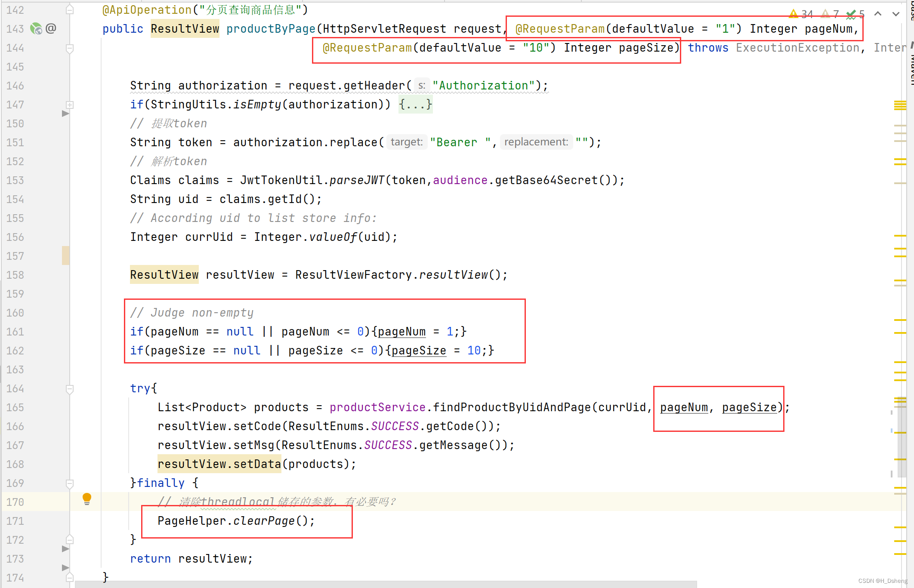The height and width of the screenshot is (588, 914).
Task: Click the typo check count showing 5
Action: pyautogui.click(x=855, y=14)
